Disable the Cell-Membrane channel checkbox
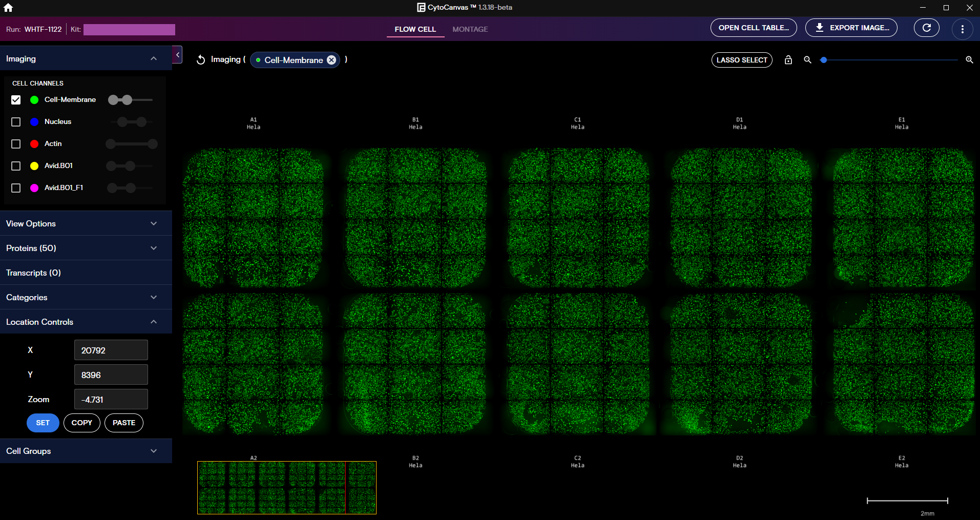 (16, 100)
